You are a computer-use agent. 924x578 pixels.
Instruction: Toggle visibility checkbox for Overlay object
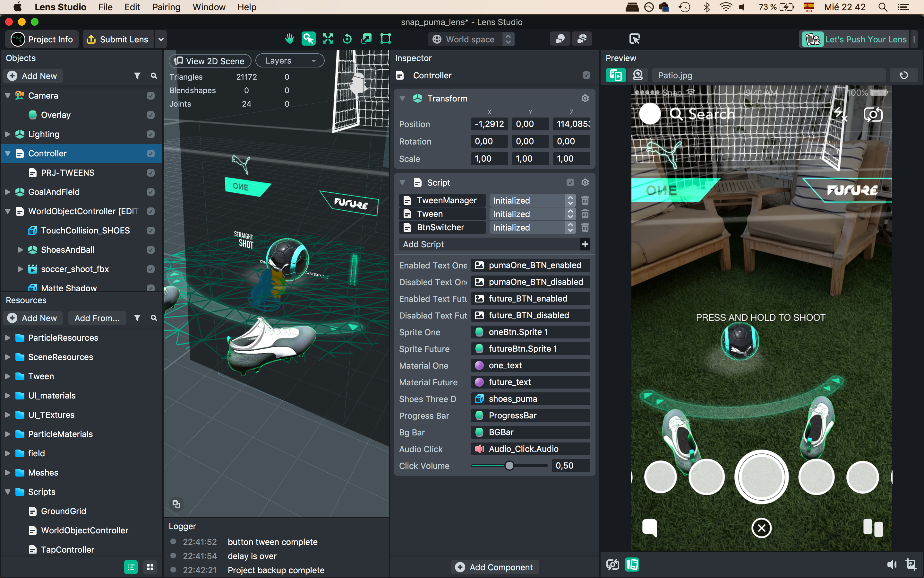(x=151, y=115)
